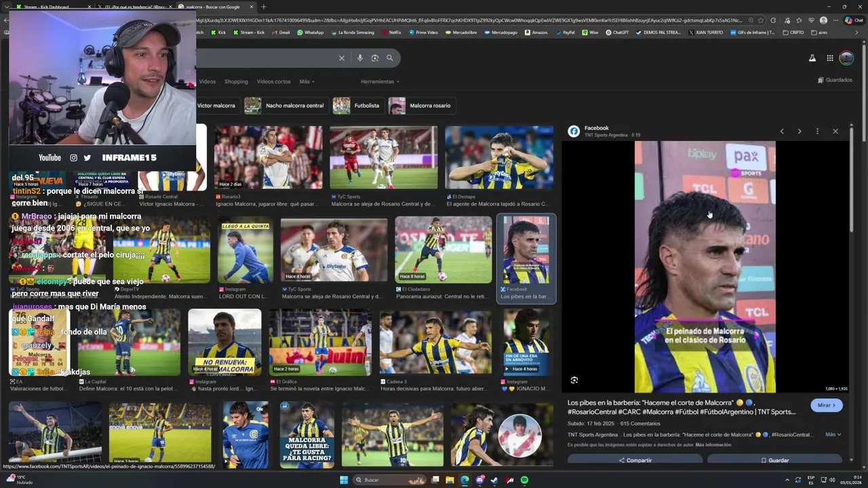868x488 pixels.
Task: Open the LLEGÓ A LA QUINTA thumbnail
Action: (245, 250)
